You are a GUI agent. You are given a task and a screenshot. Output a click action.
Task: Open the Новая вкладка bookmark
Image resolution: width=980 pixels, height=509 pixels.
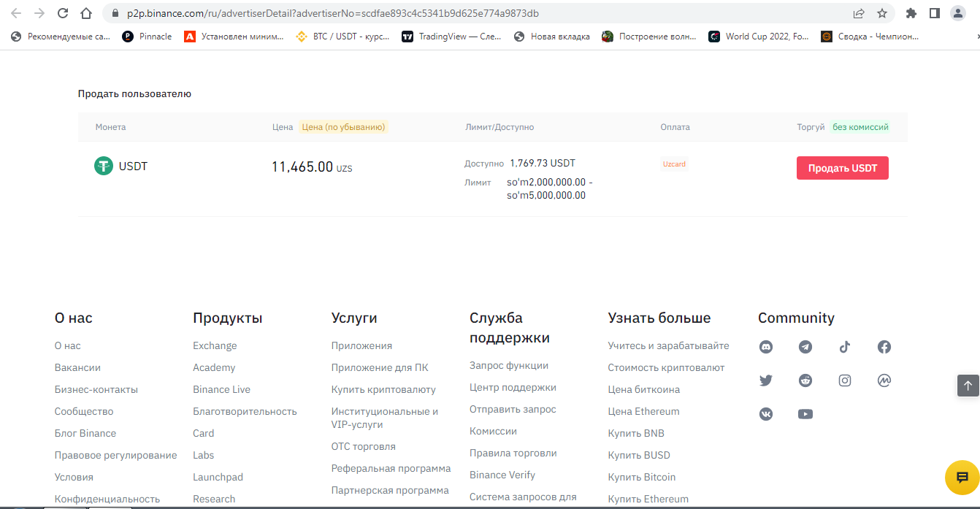[552, 37]
